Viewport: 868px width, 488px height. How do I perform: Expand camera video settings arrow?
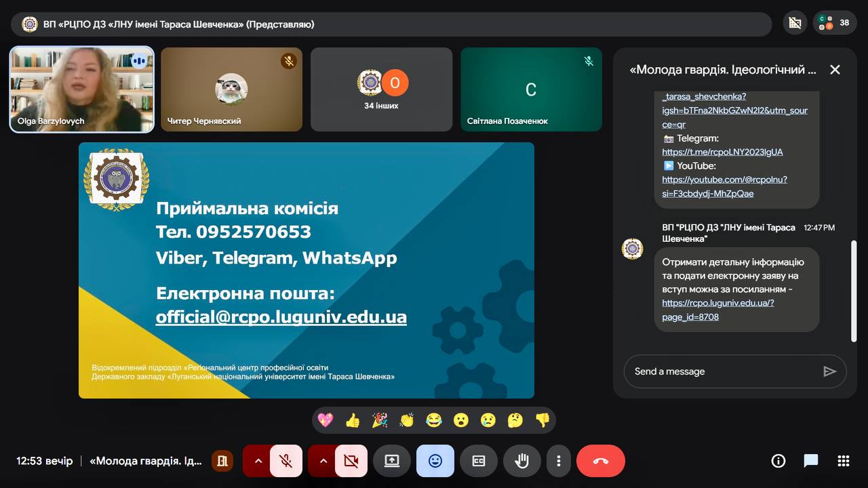323,461
